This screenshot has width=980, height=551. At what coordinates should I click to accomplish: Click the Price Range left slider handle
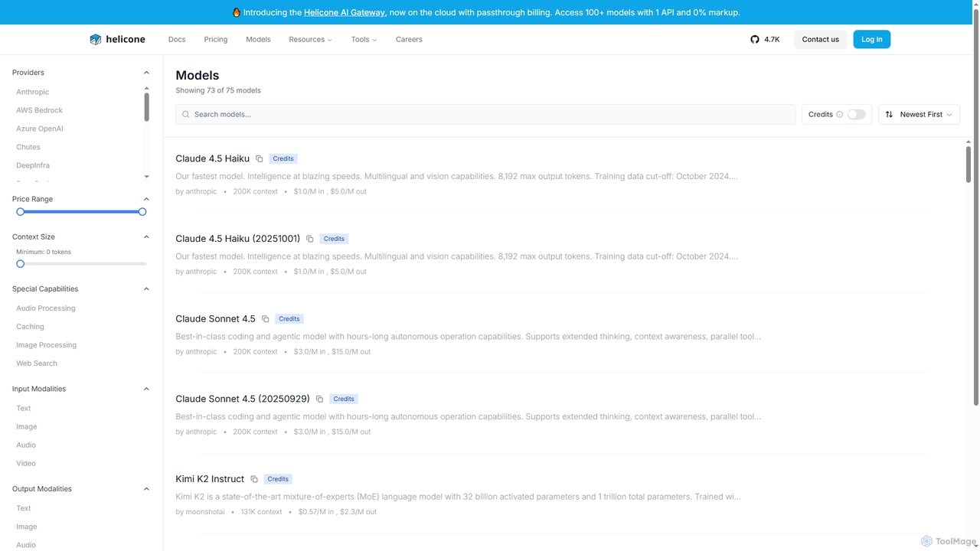[x=21, y=212]
